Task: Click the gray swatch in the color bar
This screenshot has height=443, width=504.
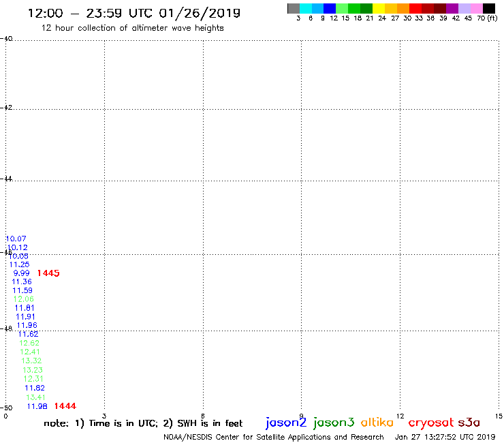Action: pyautogui.click(x=294, y=8)
